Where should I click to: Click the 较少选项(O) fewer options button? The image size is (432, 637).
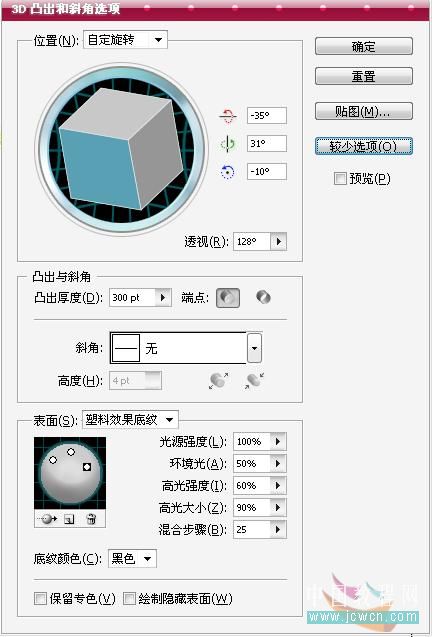[364, 146]
